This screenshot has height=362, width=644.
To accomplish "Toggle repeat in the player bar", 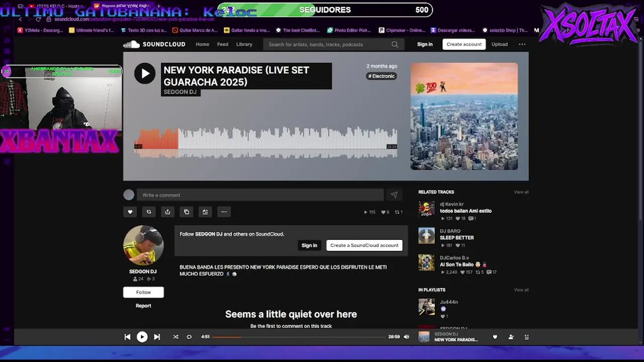I will tap(189, 337).
